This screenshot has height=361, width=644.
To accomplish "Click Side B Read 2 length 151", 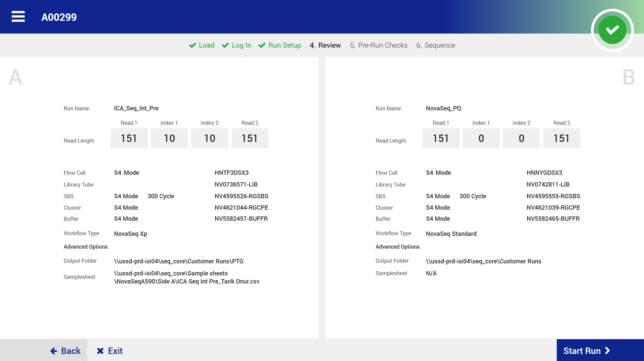I will click(562, 138).
